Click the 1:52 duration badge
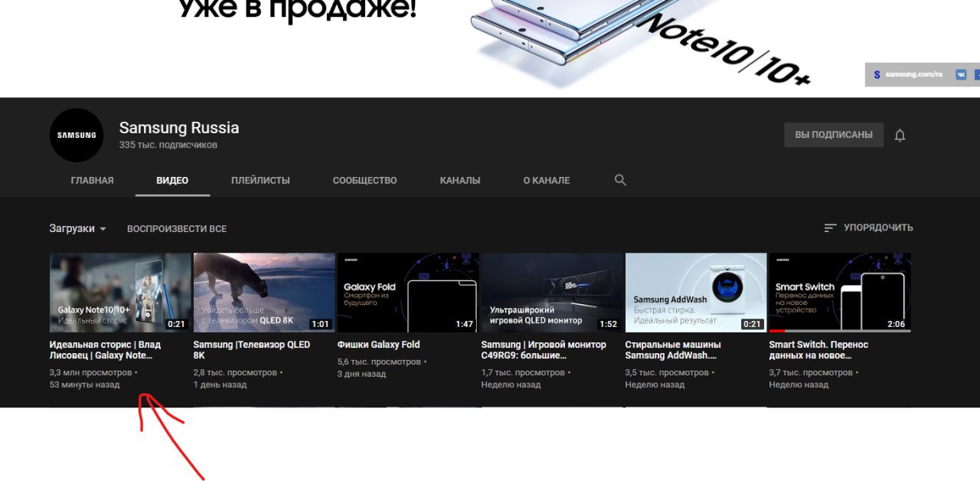The width and height of the screenshot is (980, 481). 608,324
